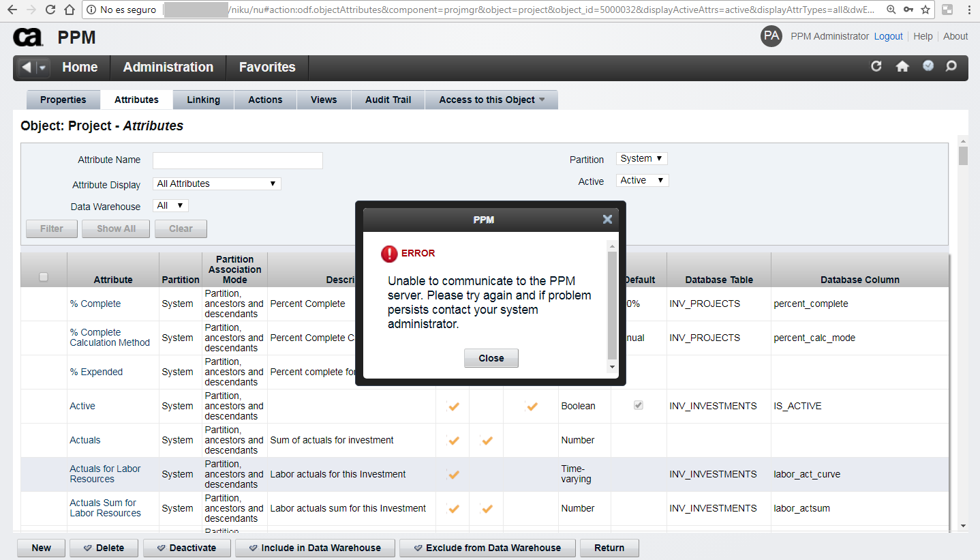980x560 pixels.
Task: Expand the Access to this Object menu
Action: [491, 100]
